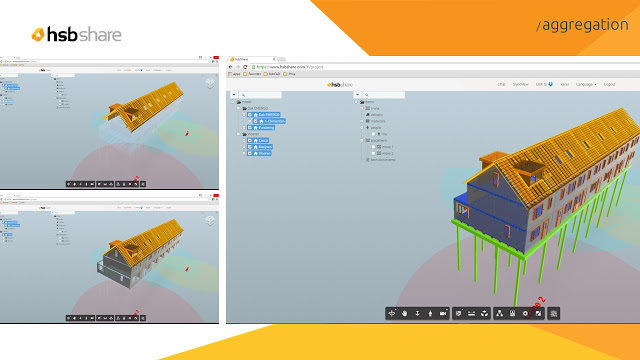The width and height of the screenshot is (640, 360).
Task: Open the model structure tree icon
Action: [500, 313]
